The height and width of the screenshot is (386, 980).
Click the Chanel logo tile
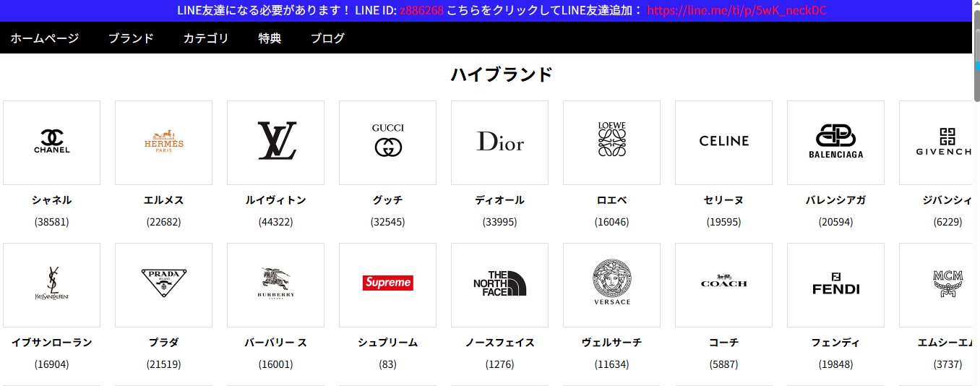click(x=51, y=142)
